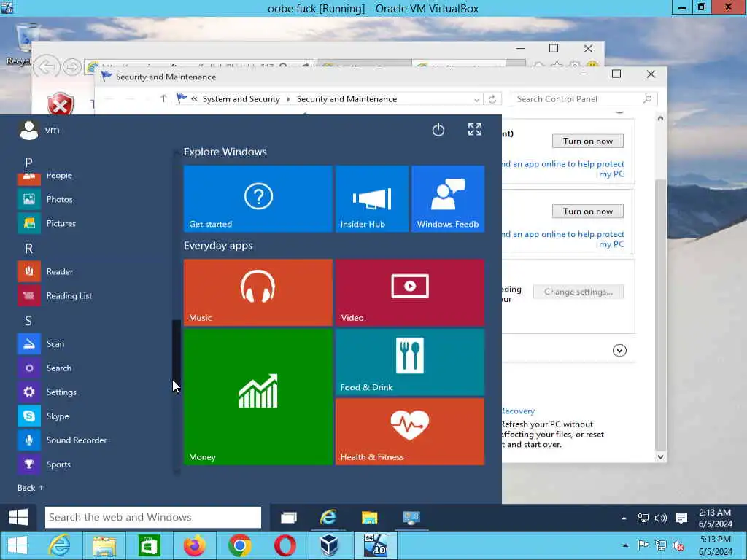Viewport: 747px width, 560px height.
Task: Jump to letter R in apps list
Action: (28, 248)
